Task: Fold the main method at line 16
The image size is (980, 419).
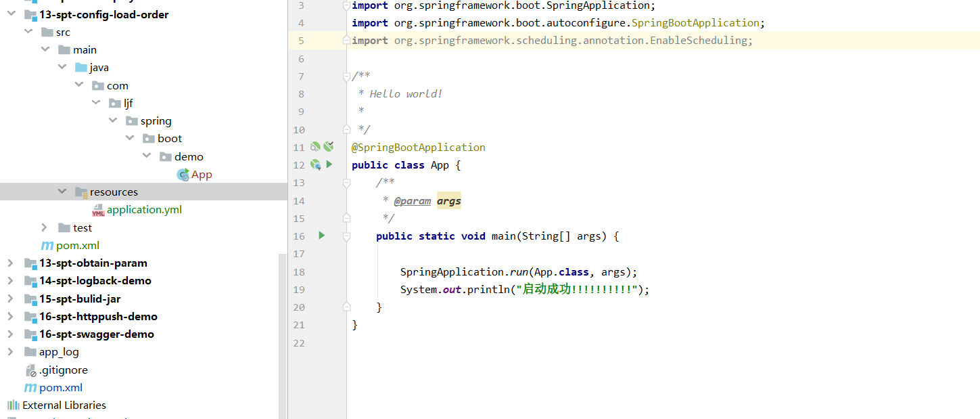Action: (x=346, y=236)
